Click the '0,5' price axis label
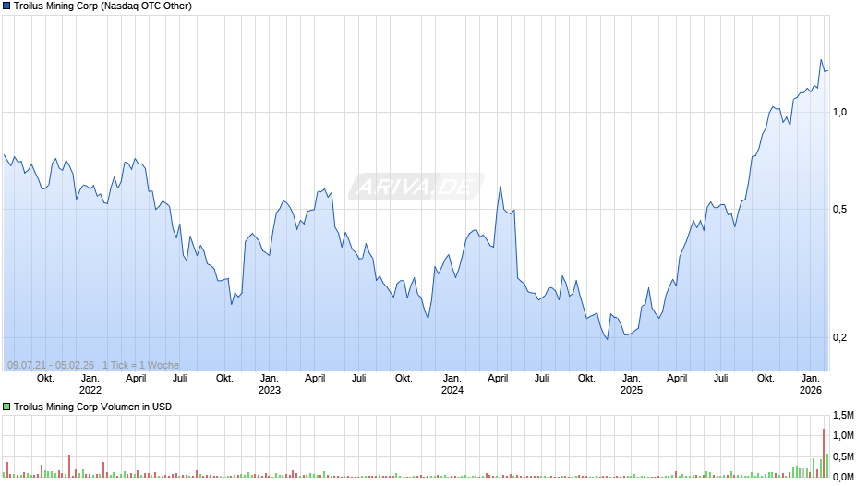Viewport: 868px width, 486px height. point(839,210)
